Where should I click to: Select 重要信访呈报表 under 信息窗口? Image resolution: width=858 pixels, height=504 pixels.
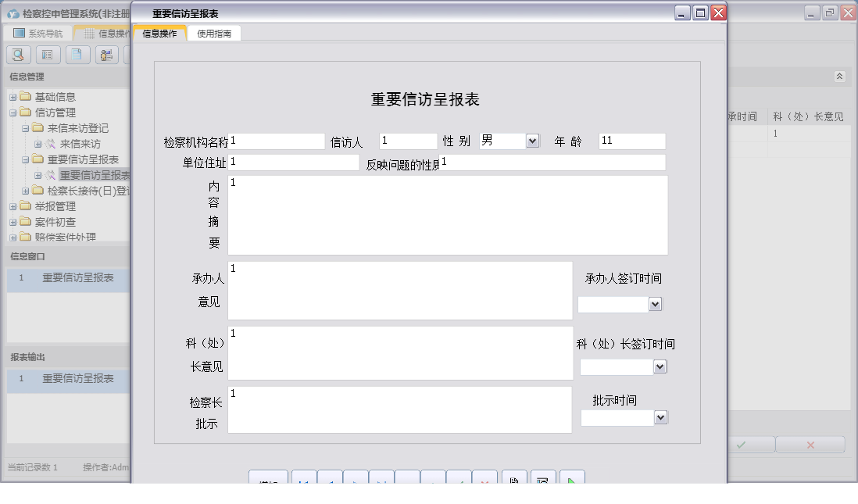pyautogui.click(x=67, y=280)
